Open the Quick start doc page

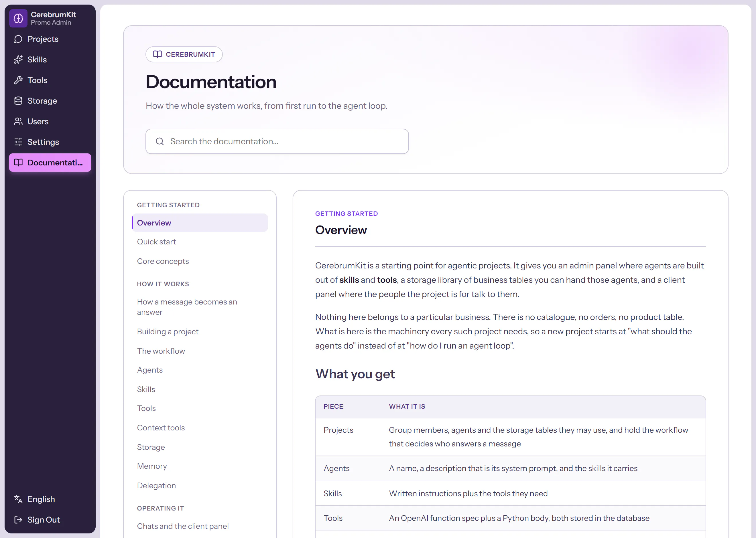[x=200, y=242]
